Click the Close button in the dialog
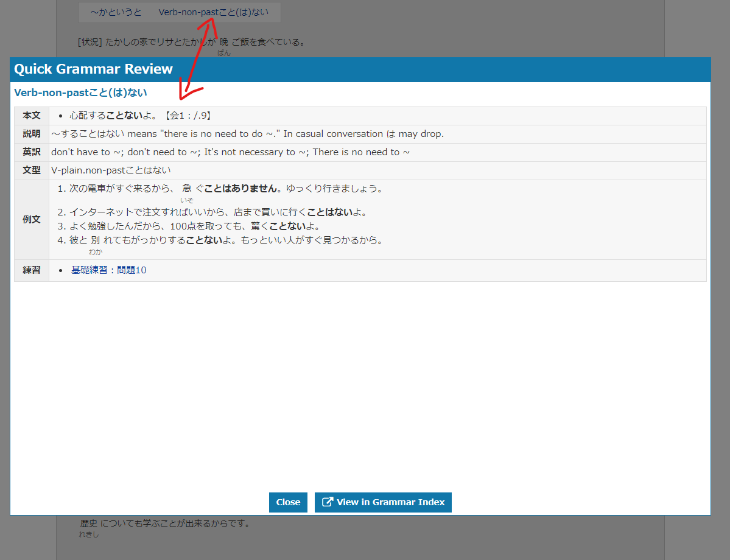Viewport: 730px width, 560px height. (288, 502)
